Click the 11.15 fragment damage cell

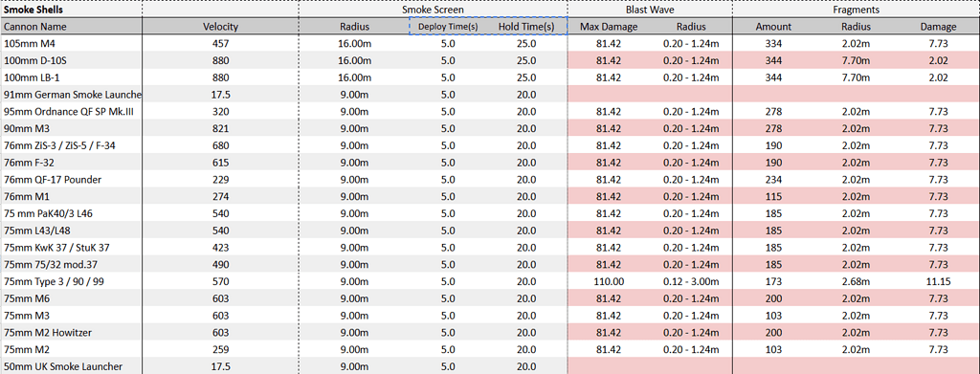(938, 281)
